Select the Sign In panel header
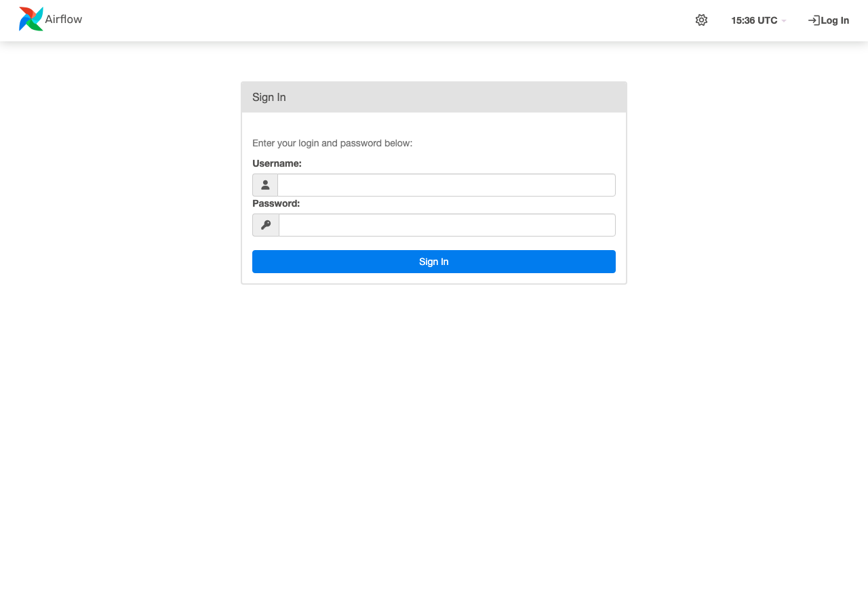Screen dimensions: 868x610 click(269, 97)
